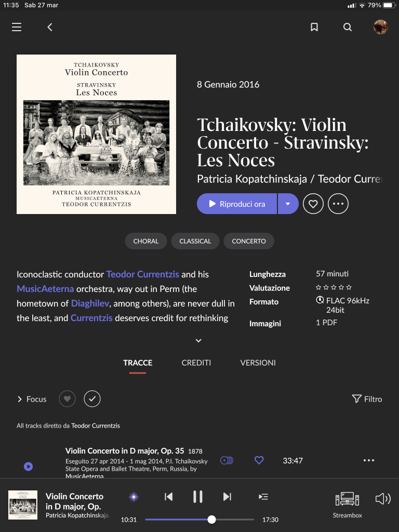The height and width of the screenshot is (532, 399).
Task: Favorite the album with heart button
Action: (313, 204)
